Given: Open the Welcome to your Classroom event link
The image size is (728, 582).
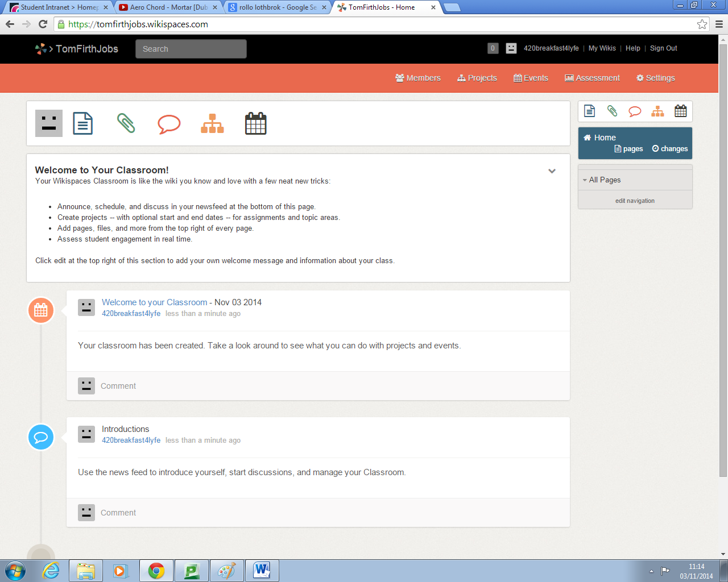Looking at the screenshot, I should tap(155, 302).
